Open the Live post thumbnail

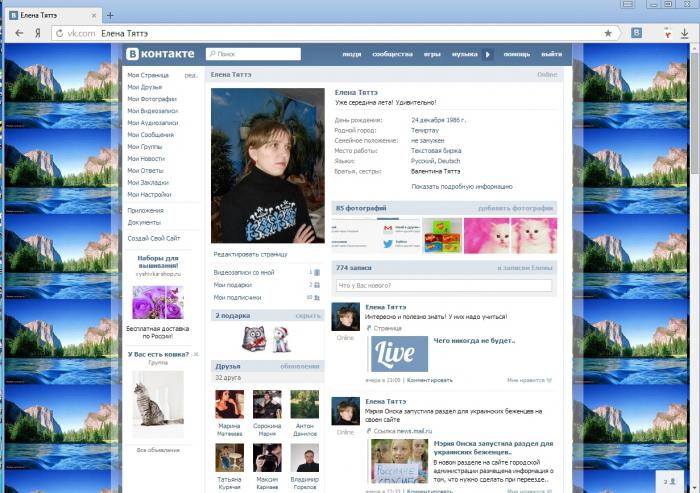[399, 354]
